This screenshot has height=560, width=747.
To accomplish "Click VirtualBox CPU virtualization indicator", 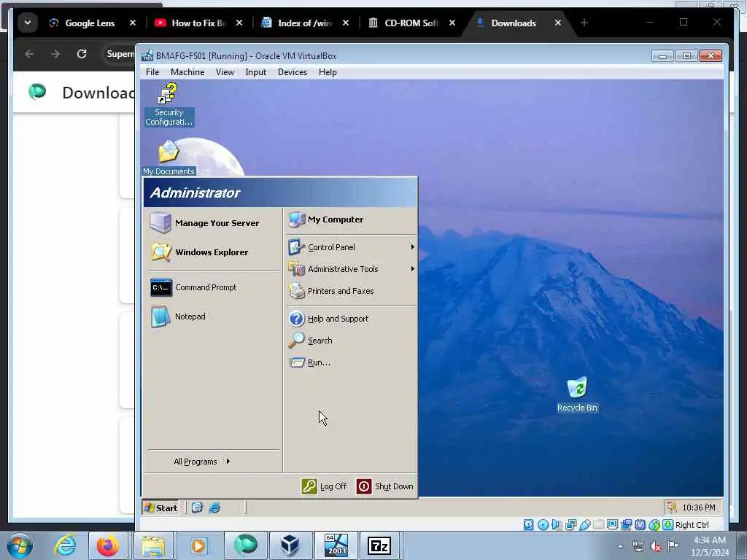I will [640, 525].
